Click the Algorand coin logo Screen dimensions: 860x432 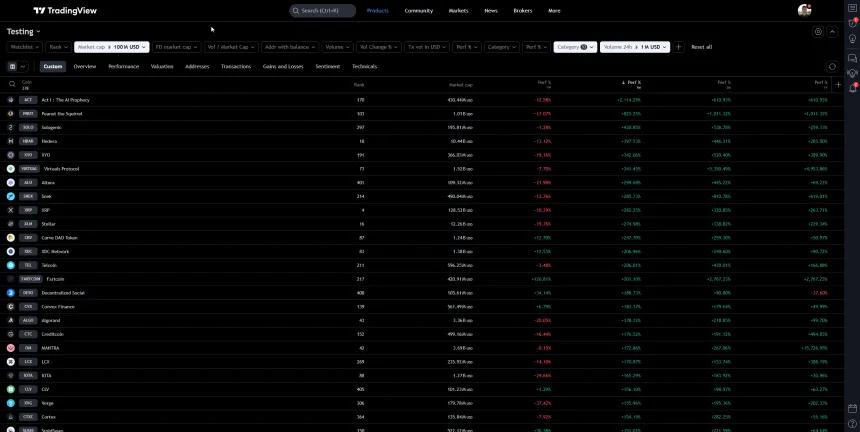point(10,320)
